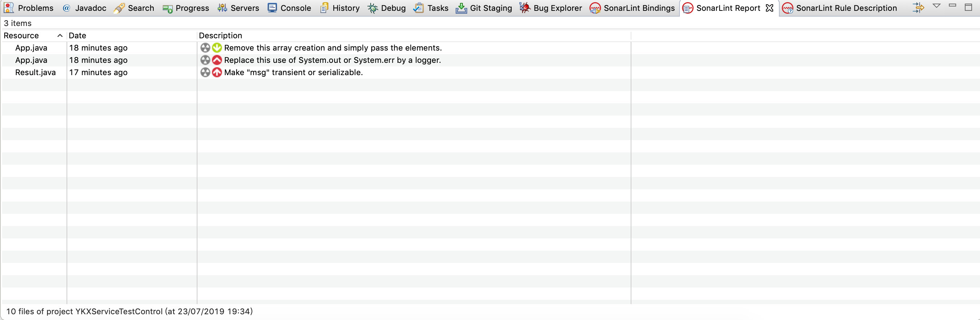980x320 pixels.
Task: Click the SonarLint Bindings icon
Action: [x=595, y=8]
